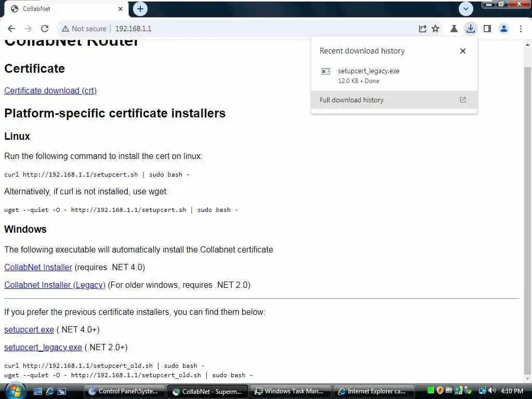Toggle the side panel icon
Image resolution: width=532 pixels, height=399 pixels.
(487, 29)
